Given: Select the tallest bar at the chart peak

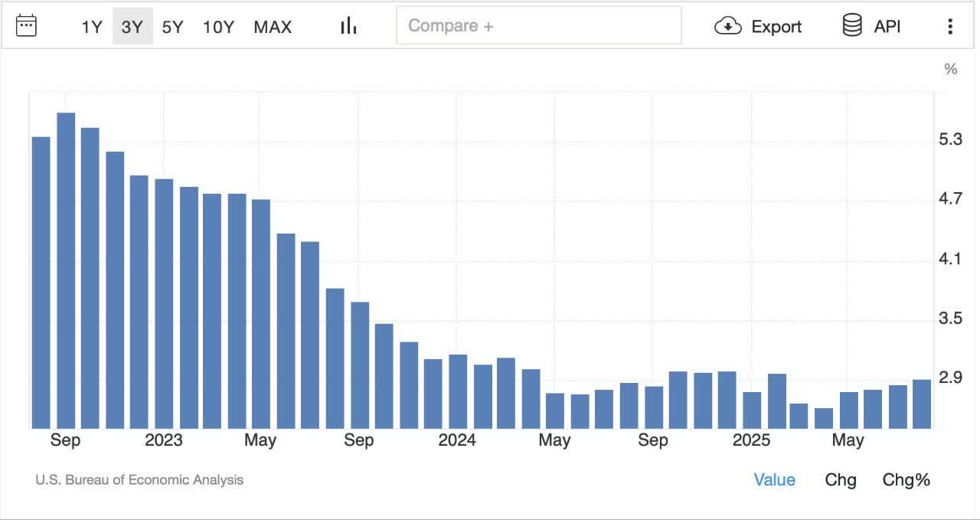Looking at the screenshot, I should click(66, 270).
